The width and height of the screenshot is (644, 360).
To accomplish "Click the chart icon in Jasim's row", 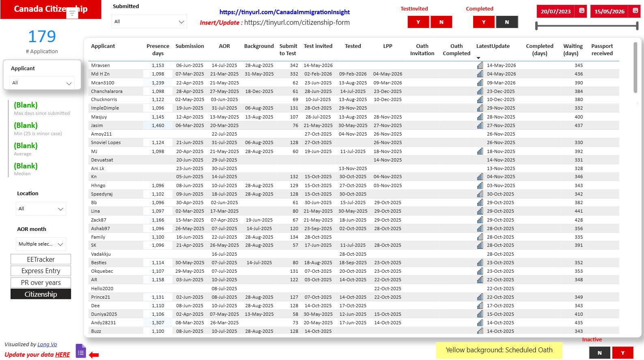I will click(x=480, y=125).
